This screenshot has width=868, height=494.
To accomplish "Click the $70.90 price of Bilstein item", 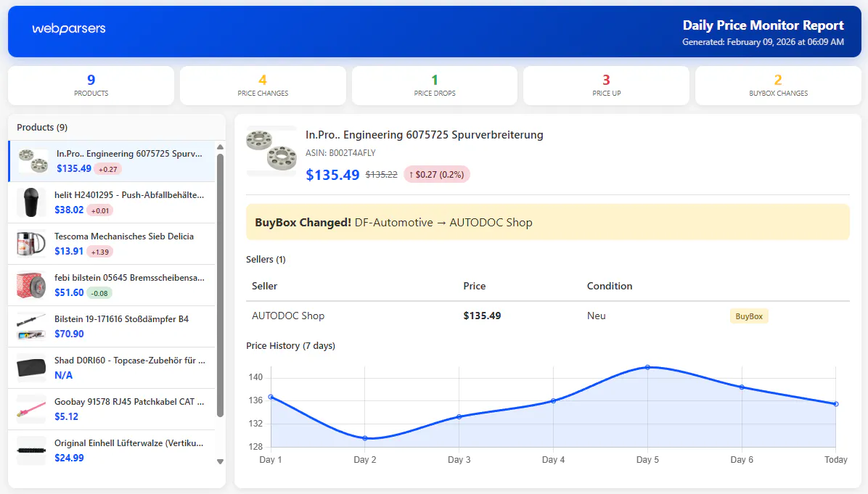I will click(69, 334).
